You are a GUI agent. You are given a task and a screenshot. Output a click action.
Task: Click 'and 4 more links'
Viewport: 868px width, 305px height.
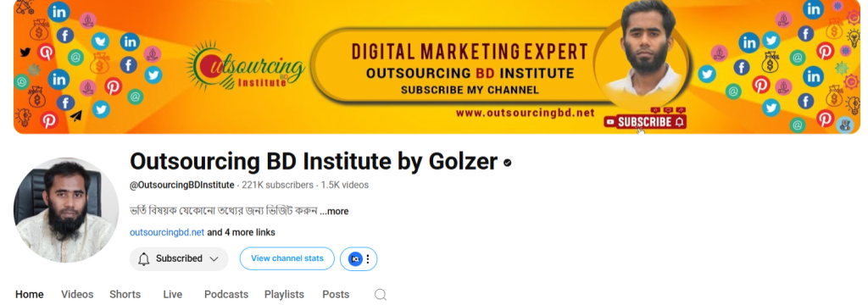(x=241, y=232)
